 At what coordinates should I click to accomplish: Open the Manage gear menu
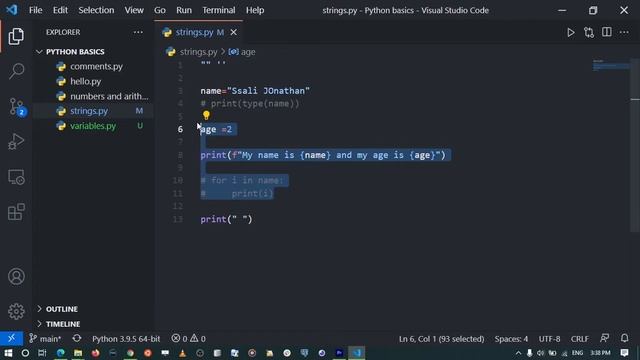[x=16, y=311]
